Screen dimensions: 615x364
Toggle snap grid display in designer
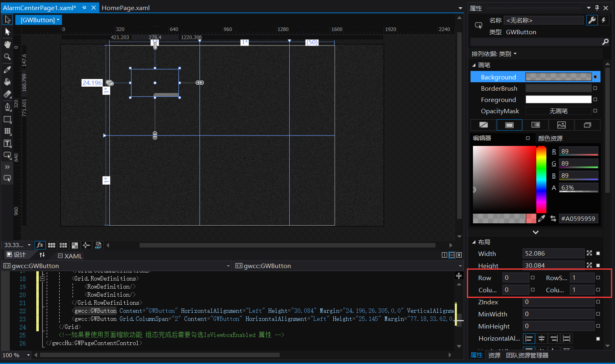coord(52,245)
